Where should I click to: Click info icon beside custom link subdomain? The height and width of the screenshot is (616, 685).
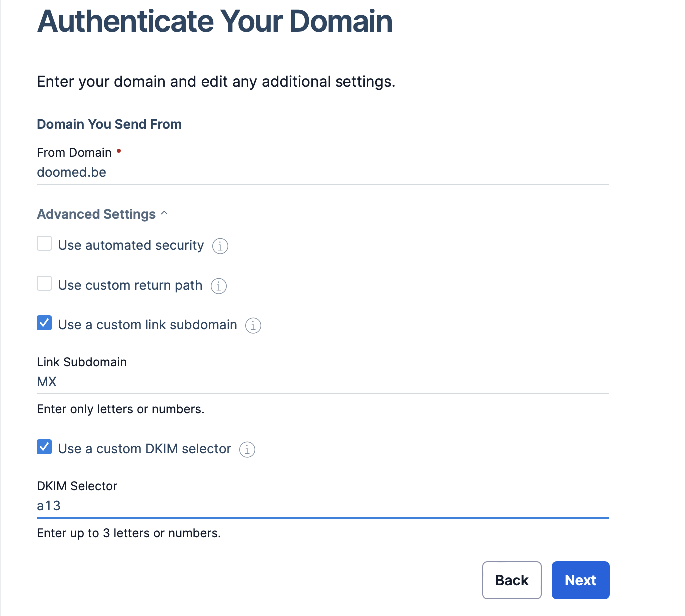point(253,325)
